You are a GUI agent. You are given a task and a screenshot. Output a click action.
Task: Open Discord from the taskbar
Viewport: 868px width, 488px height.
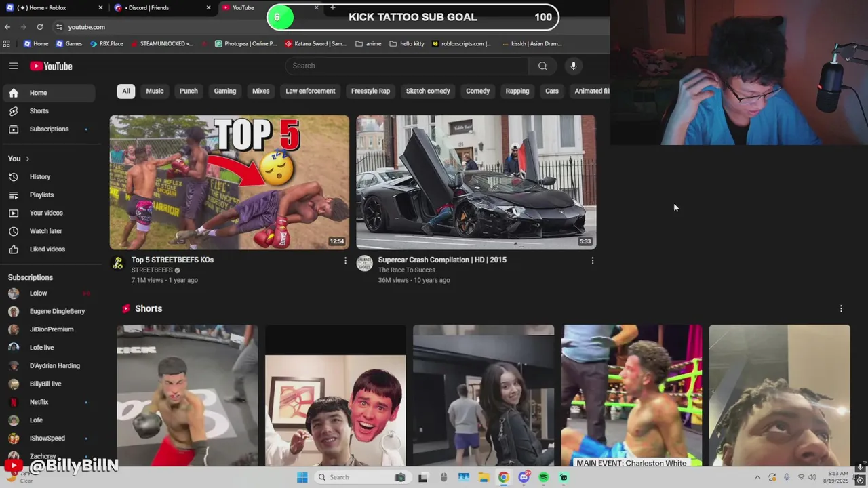pos(524,477)
